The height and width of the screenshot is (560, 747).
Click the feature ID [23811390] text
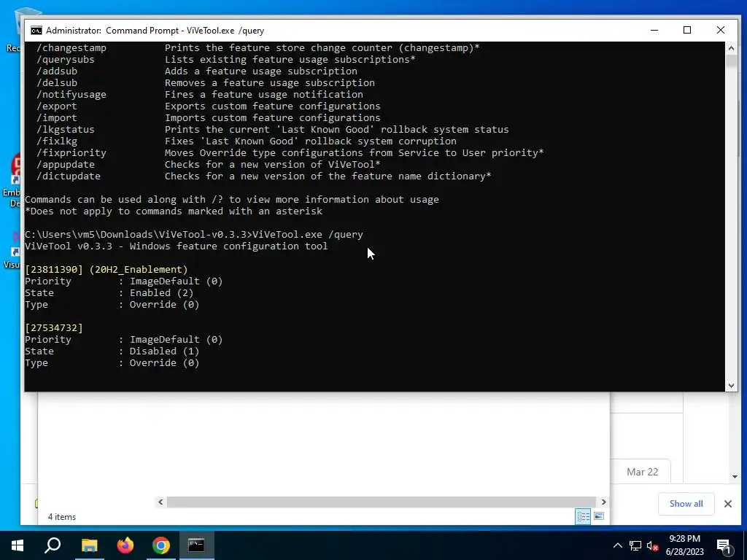point(54,270)
